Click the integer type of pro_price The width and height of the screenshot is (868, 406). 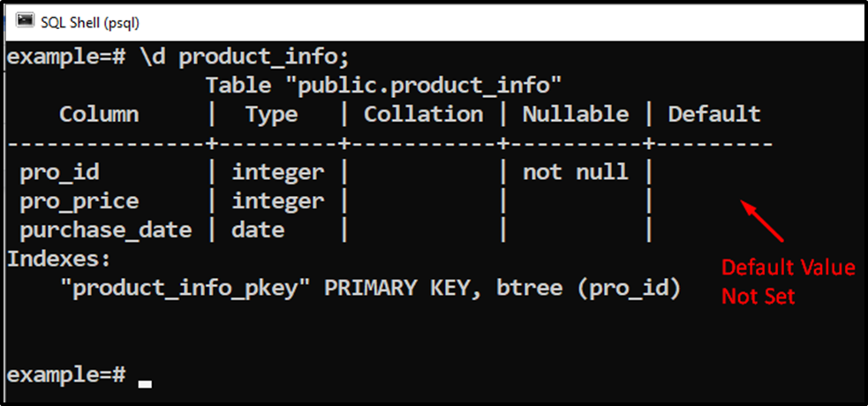click(278, 202)
